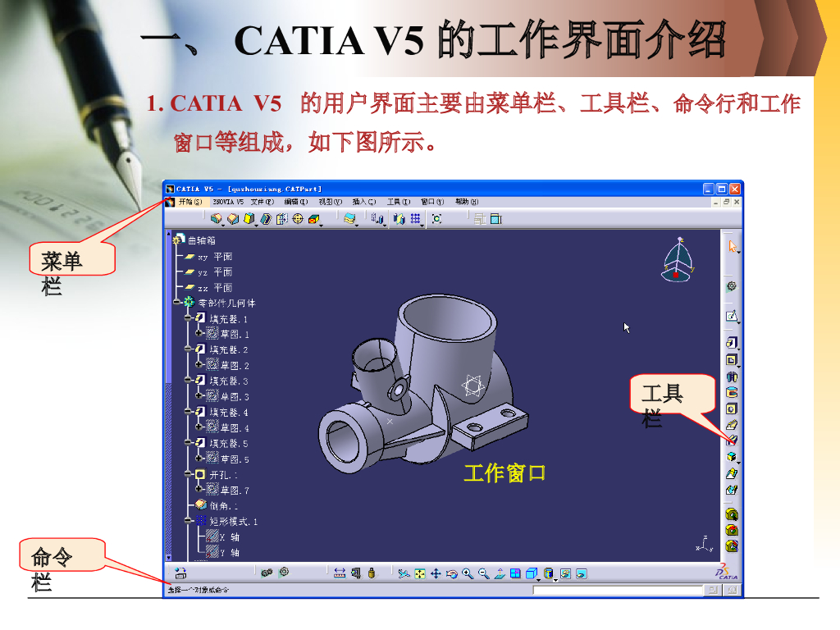The image size is (840, 630).
Task: Click the Hole icon in right toolbar
Action: tap(732, 409)
